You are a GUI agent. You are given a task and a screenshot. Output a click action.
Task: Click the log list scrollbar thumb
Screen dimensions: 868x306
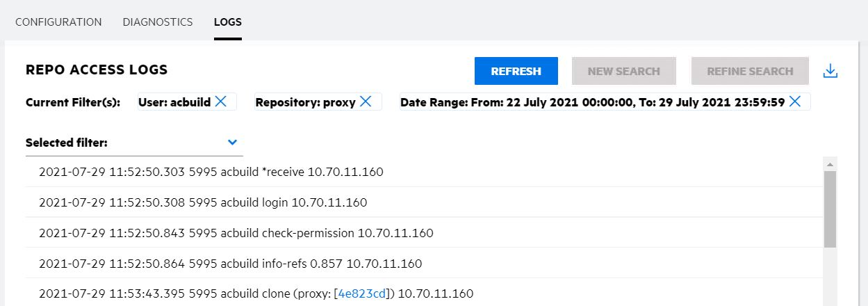830,209
